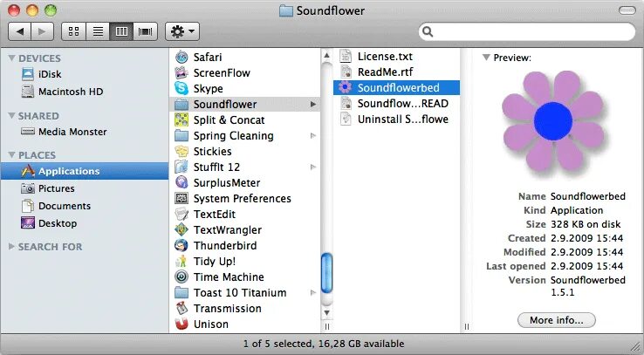Select the Soundflower folder icon
Screen dimensions: 644x355
[182, 105]
